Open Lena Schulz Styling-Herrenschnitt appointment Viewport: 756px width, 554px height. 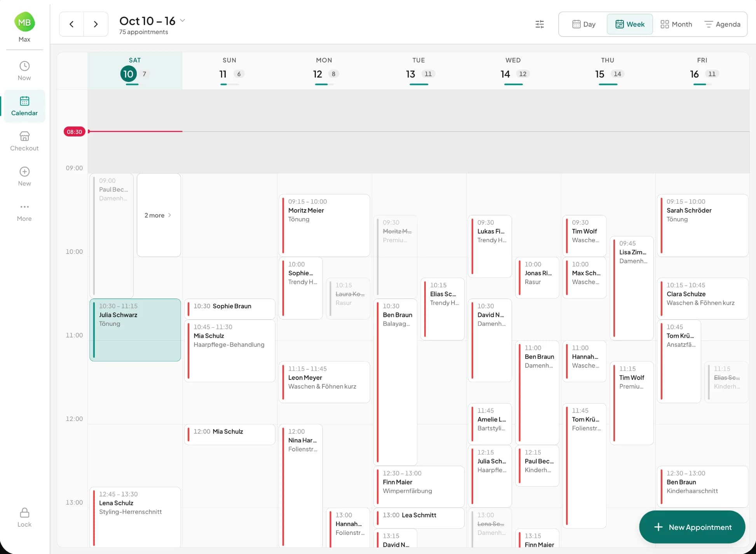[x=135, y=517]
